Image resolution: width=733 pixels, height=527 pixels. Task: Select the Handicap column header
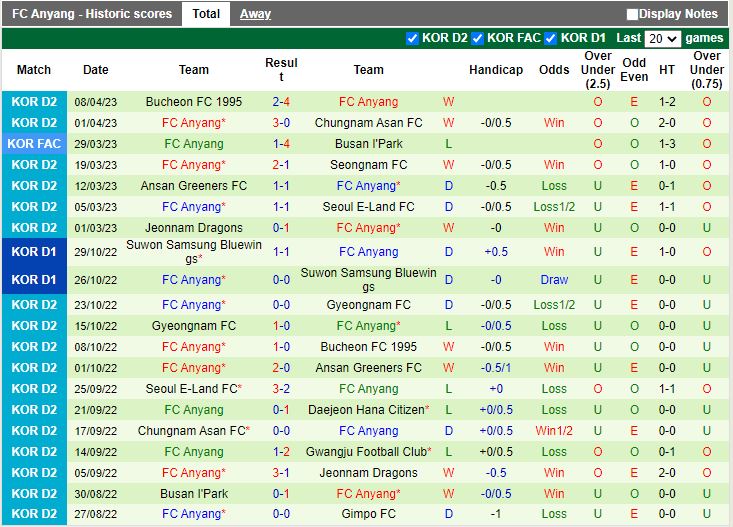[x=496, y=70]
